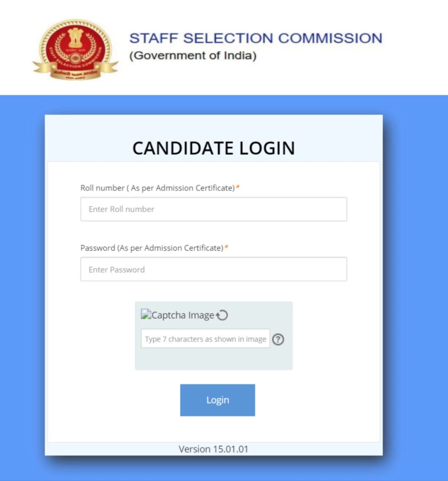The height and width of the screenshot is (481, 448).
Task: Select the Roll number label text
Action: (x=157, y=188)
